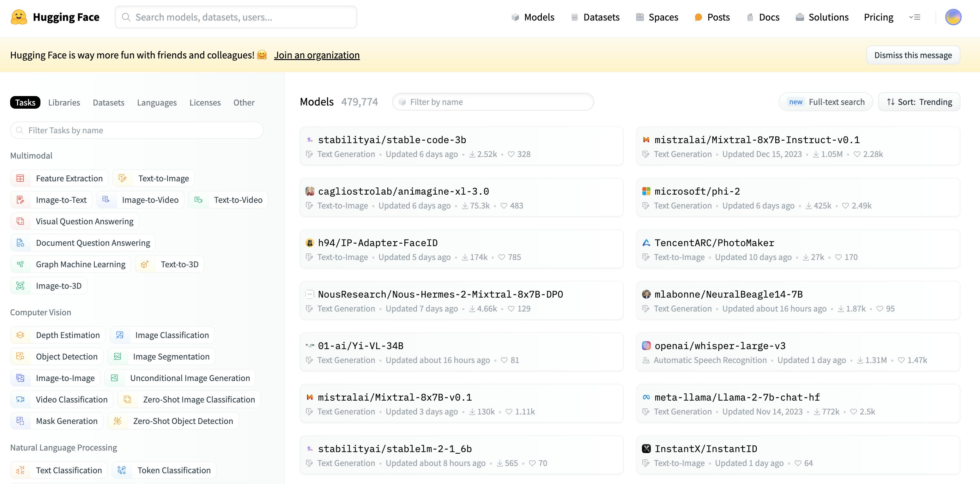Viewport: 980px width, 484px height.
Task: Expand the more-options menu beside Pricing
Action: pos(915,17)
